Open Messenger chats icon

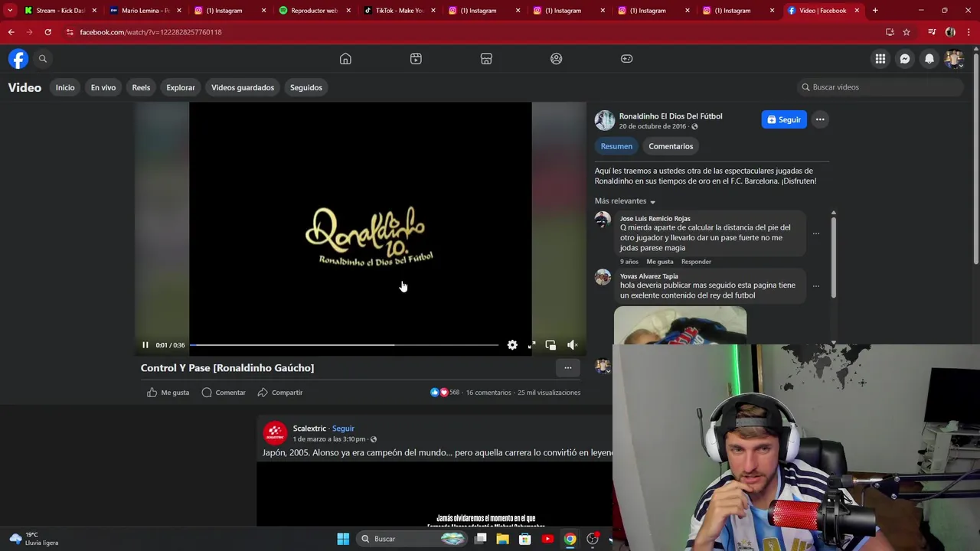click(x=905, y=59)
